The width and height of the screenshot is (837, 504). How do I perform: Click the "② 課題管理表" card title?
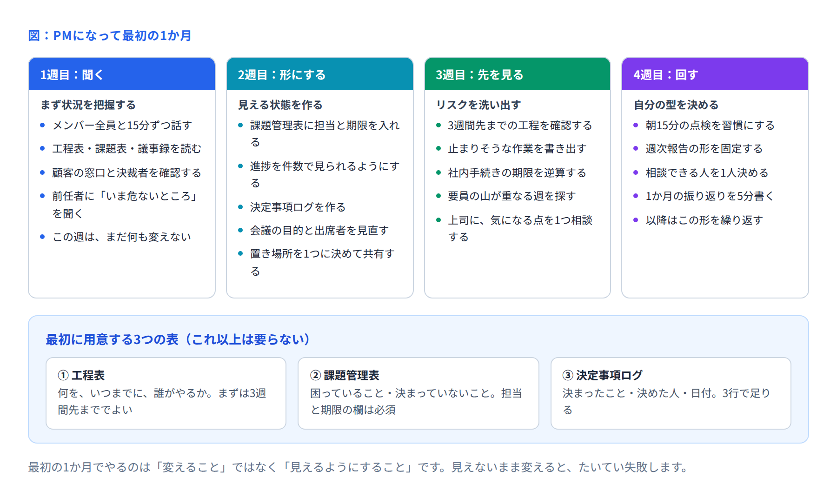point(345,375)
